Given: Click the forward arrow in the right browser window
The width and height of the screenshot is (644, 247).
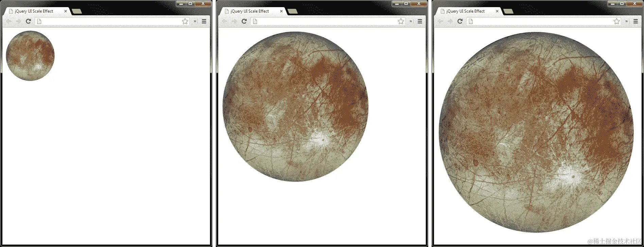Looking at the screenshot, I should coord(450,21).
